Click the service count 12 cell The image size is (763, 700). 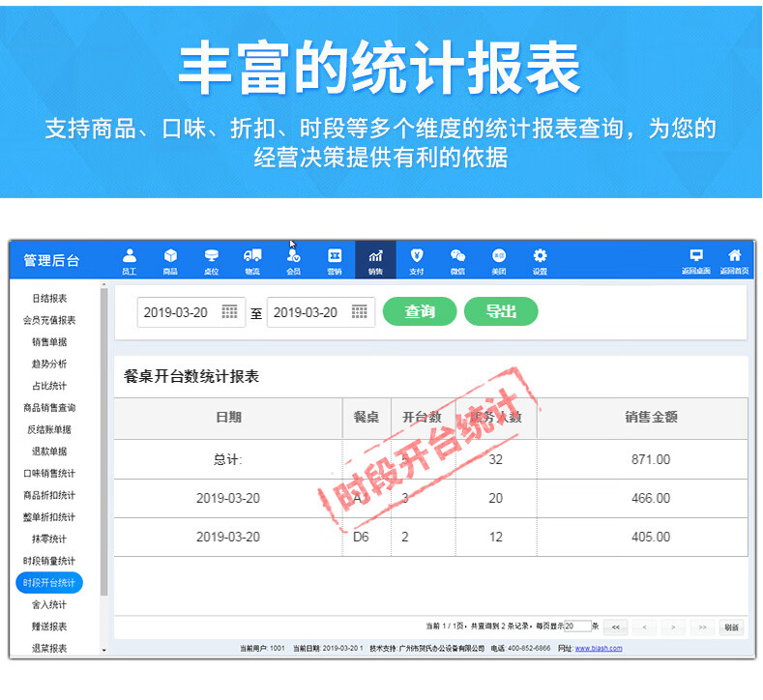coord(496,537)
